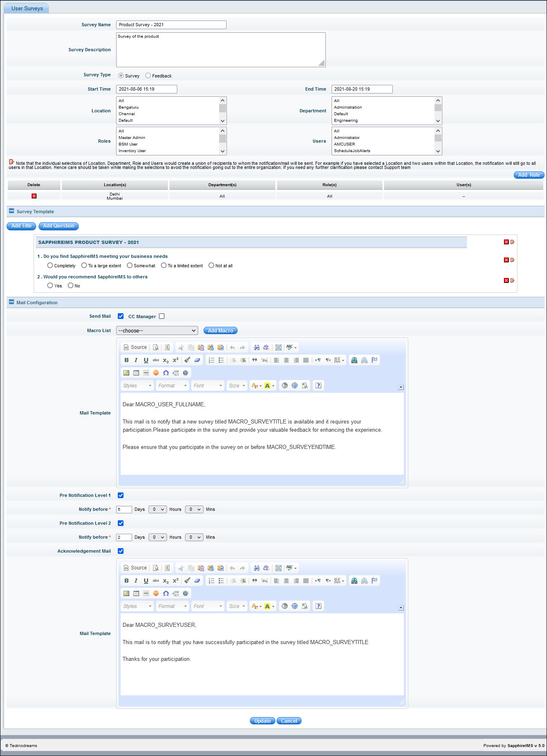Choose 'To a large extent' radio option
The width and height of the screenshot is (547, 756).
(84, 266)
